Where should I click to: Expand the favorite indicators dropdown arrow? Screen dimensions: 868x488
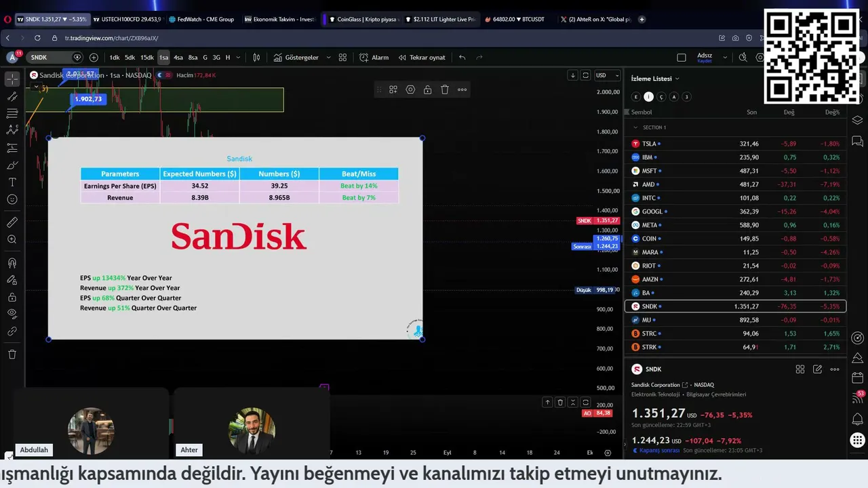(x=328, y=58)
